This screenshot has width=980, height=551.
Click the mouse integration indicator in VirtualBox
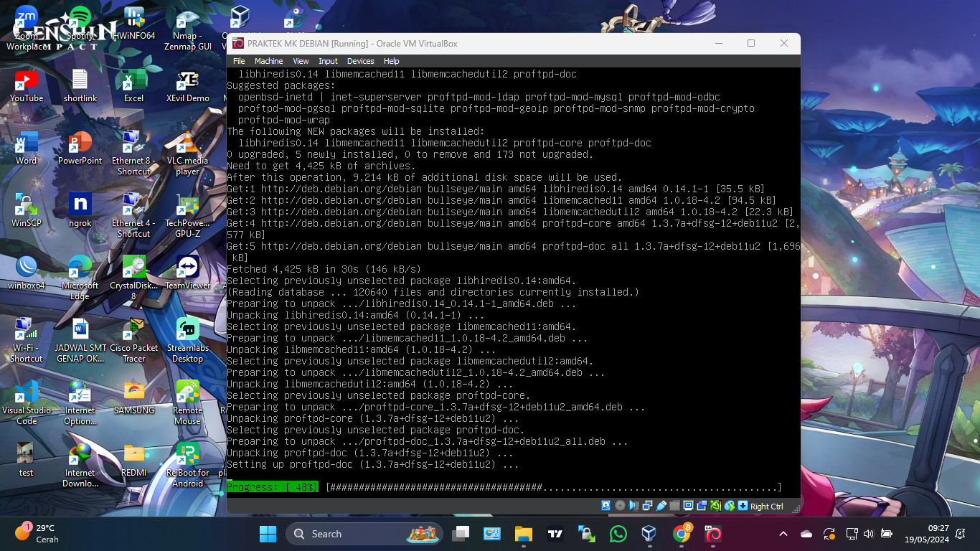(x=730, y=506)
